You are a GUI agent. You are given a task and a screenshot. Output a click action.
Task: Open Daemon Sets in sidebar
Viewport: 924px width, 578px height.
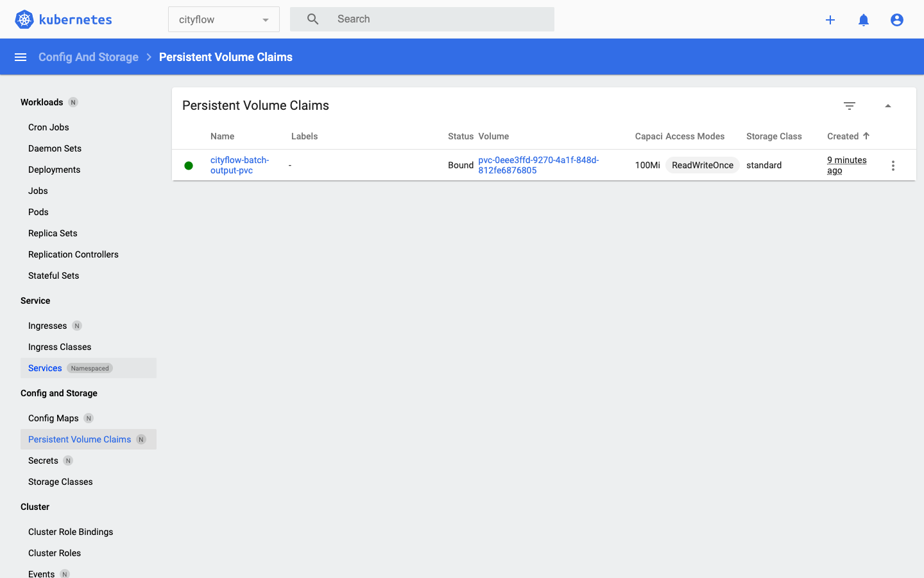[x=55, y=148]
